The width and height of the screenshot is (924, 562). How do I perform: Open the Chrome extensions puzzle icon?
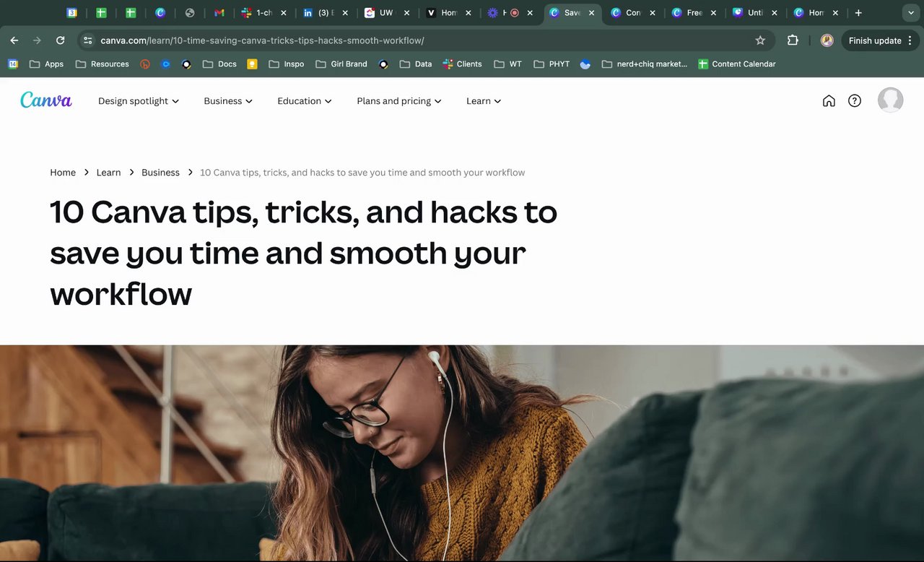pos(793,40)
